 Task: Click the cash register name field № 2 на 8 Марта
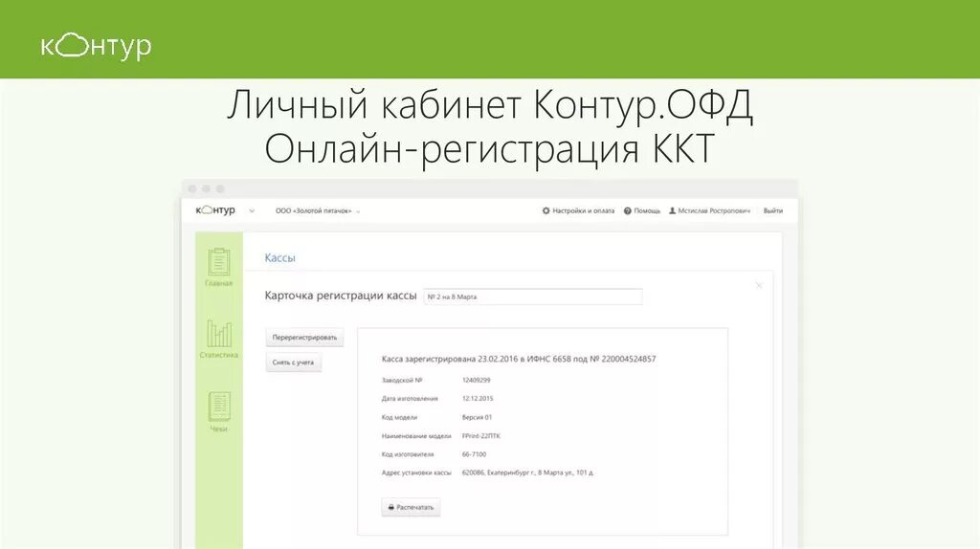tap(532, 296)
